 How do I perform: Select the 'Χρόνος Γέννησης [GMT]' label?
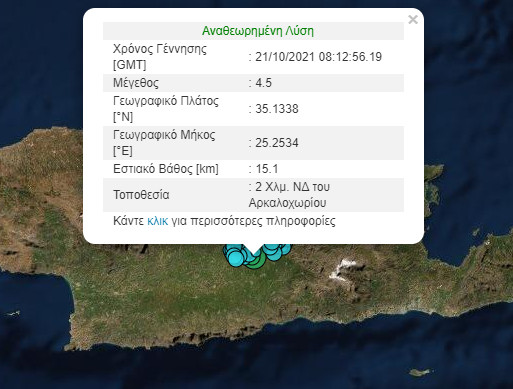[160, 57]
